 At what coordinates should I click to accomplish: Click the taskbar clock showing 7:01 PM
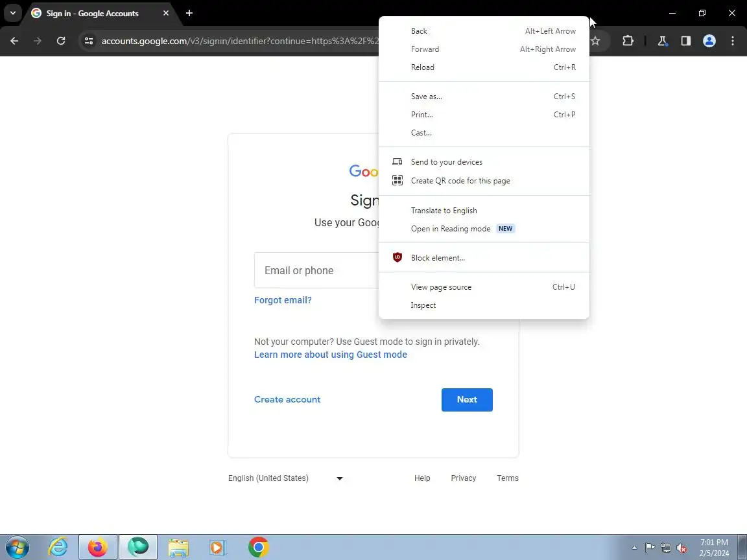click(714, 548)
